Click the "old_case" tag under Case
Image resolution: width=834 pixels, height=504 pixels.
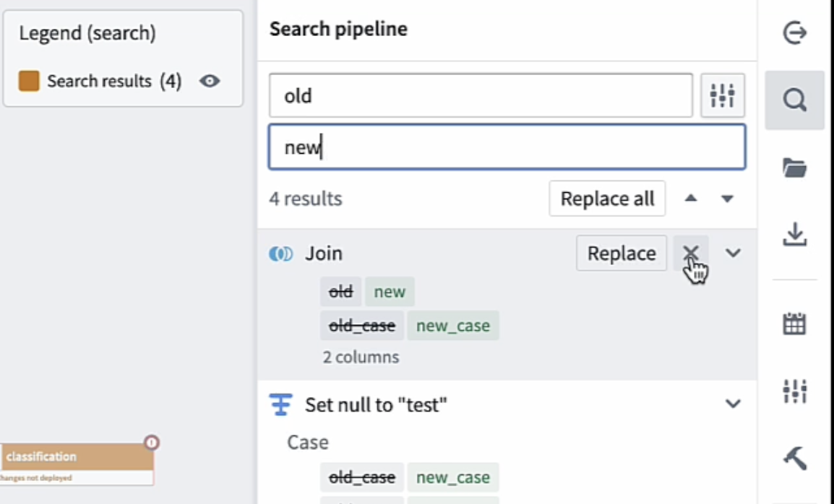361,477
